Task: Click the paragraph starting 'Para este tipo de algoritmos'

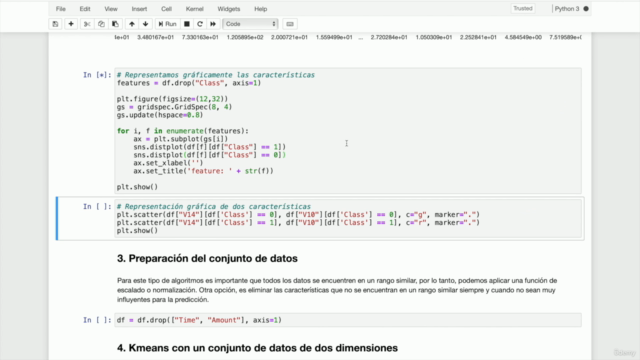Action: tap(337, 290)
